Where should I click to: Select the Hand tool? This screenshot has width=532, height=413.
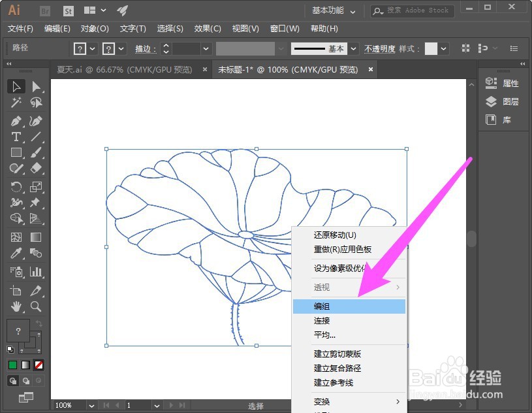pyautogui.click(x=16, y=306)
